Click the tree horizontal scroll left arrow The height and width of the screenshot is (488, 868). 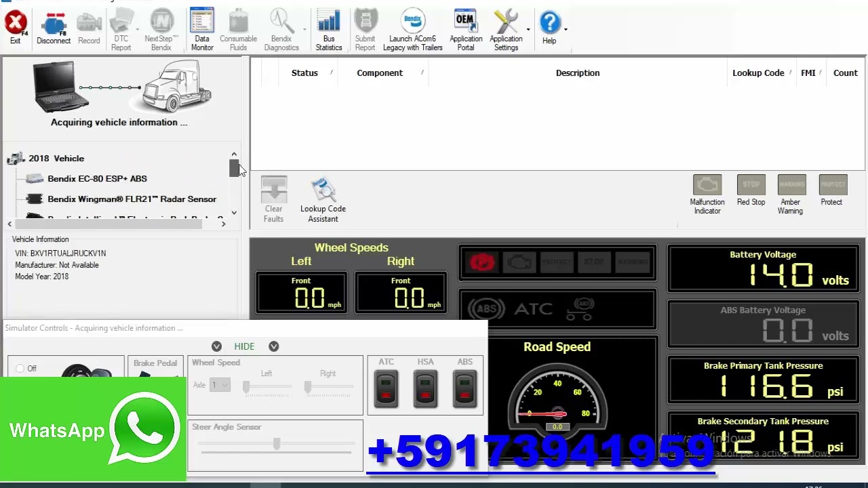pyautogui.click(x=9, y=224)
